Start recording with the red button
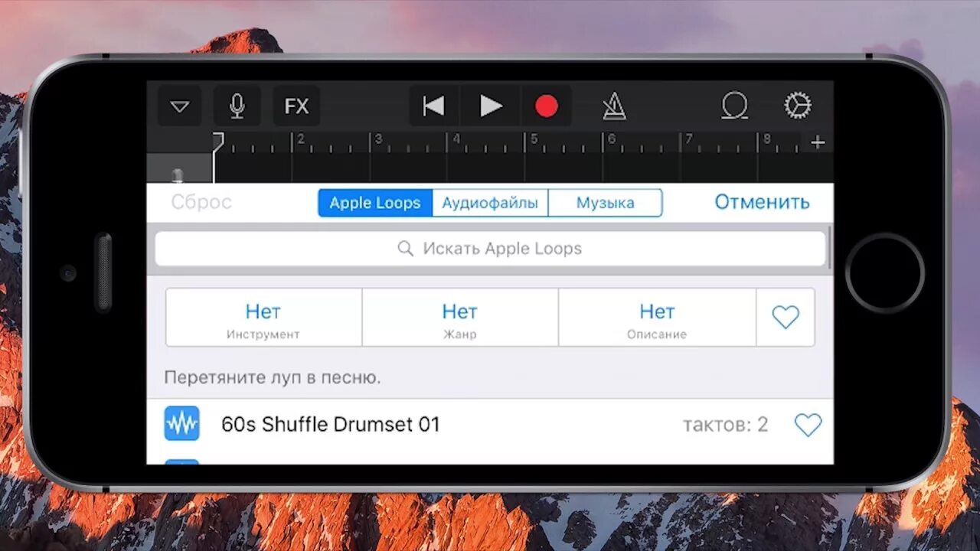This screenshot has width=980, height=551. pyautogui.click(x=546, y=106)
